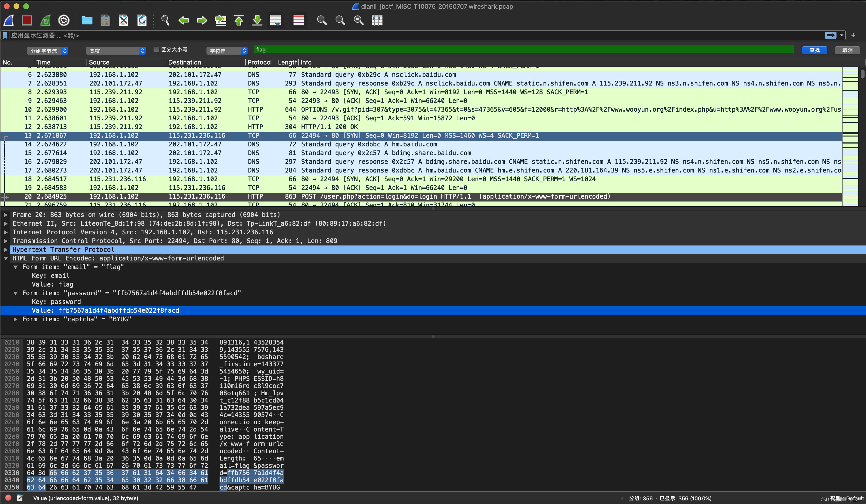Collapse the password form item
Viewport: 866px width, 504px height.
pos(15,293)
